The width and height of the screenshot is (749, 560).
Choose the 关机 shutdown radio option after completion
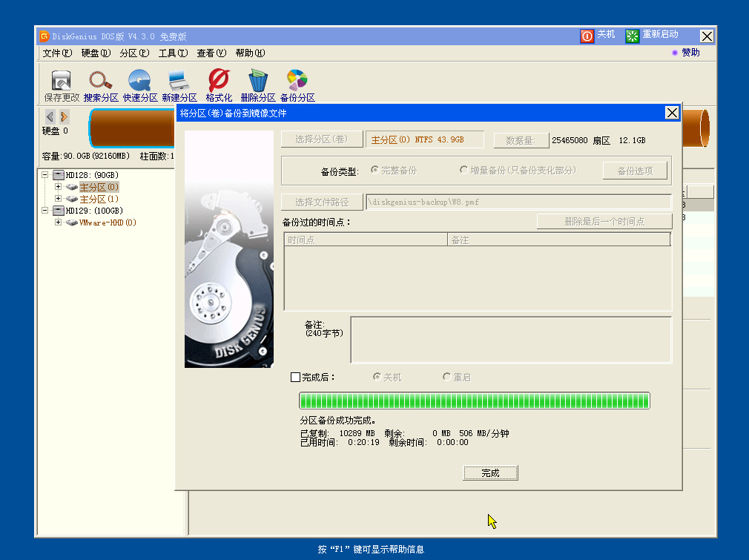click(377, 377)
